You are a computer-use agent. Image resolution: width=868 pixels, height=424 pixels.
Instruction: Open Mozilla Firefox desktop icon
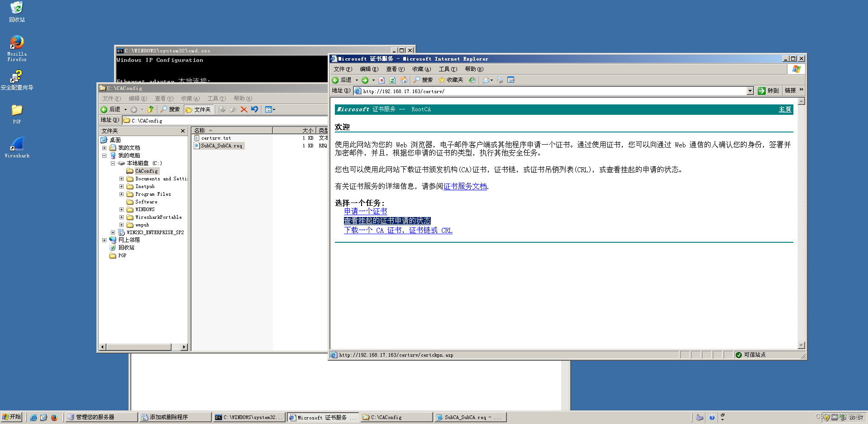click(x=17, y=48)
